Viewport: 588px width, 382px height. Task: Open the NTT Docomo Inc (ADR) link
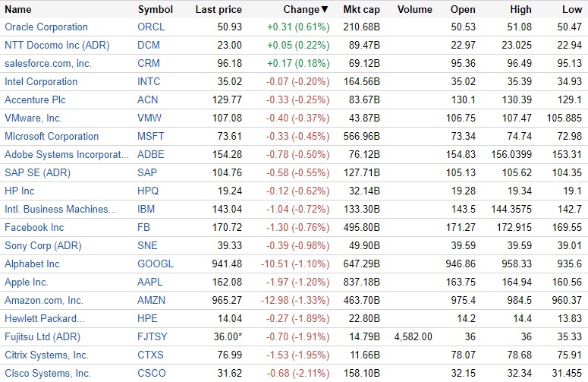(57, 46)
